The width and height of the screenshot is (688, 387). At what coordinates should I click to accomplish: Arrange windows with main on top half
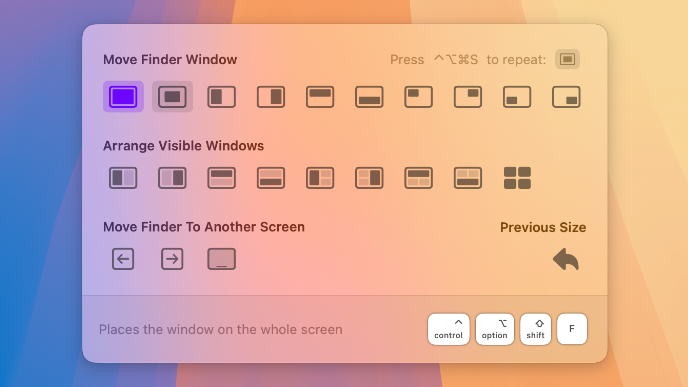(222, 178)
